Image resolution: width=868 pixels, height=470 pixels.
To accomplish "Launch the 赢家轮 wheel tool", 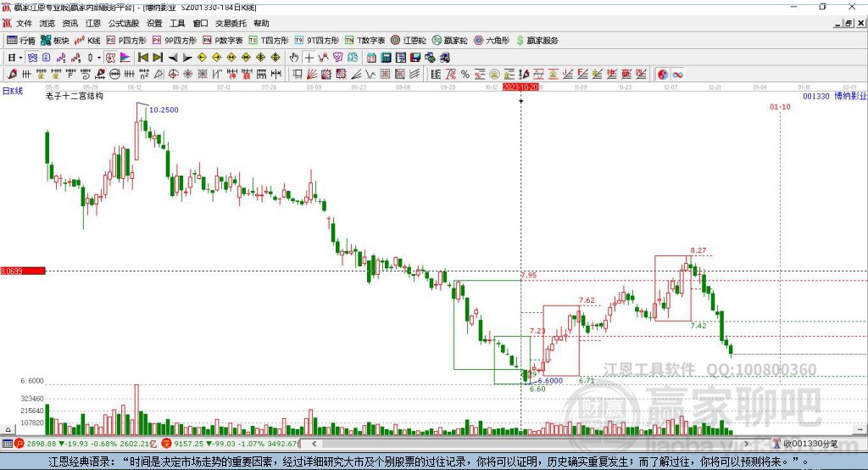I will [x=450, y=41].
